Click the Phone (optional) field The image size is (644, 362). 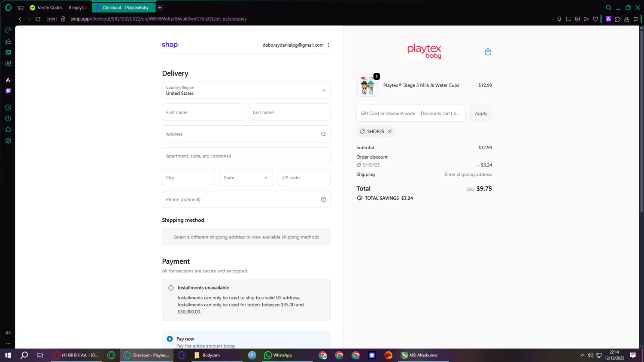246,199
